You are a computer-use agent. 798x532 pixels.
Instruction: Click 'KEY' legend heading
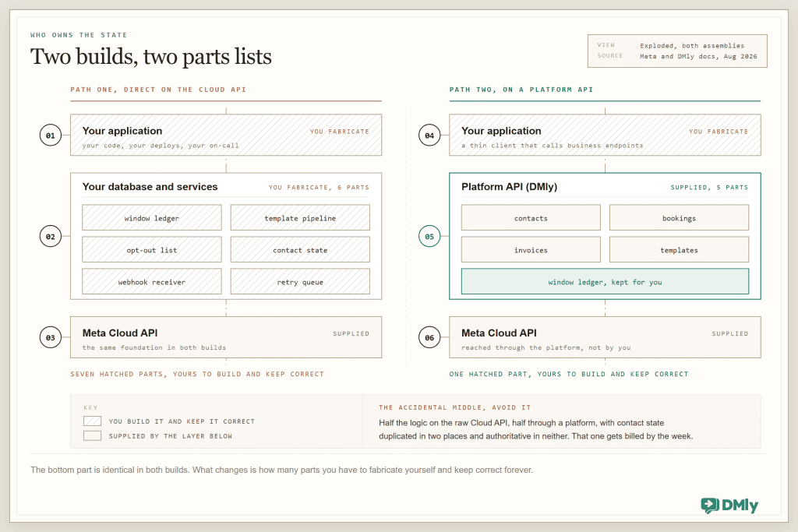point(90,407)
